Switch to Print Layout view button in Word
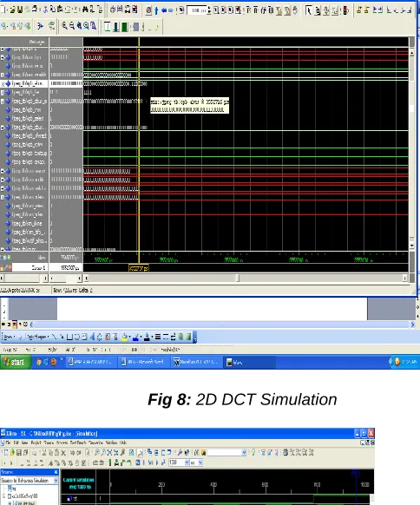 (14, 325)
